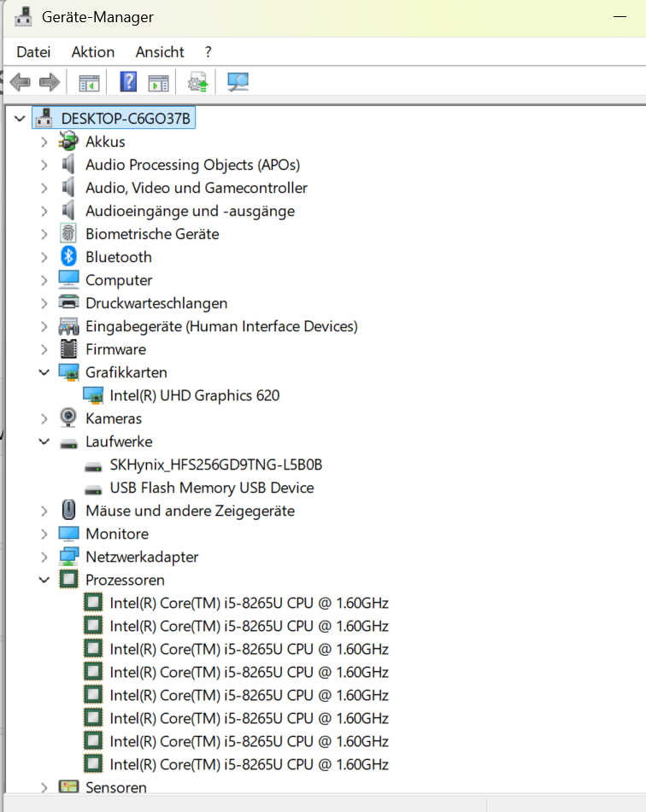Click the Laufwerke drive icon

click(x=68, y=443)
